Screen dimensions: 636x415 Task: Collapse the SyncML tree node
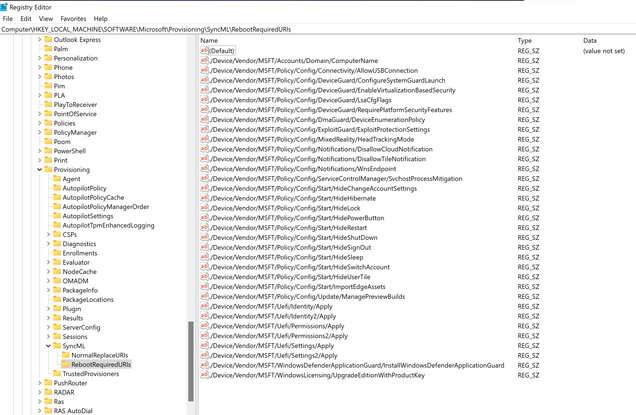tap(48, 346)
